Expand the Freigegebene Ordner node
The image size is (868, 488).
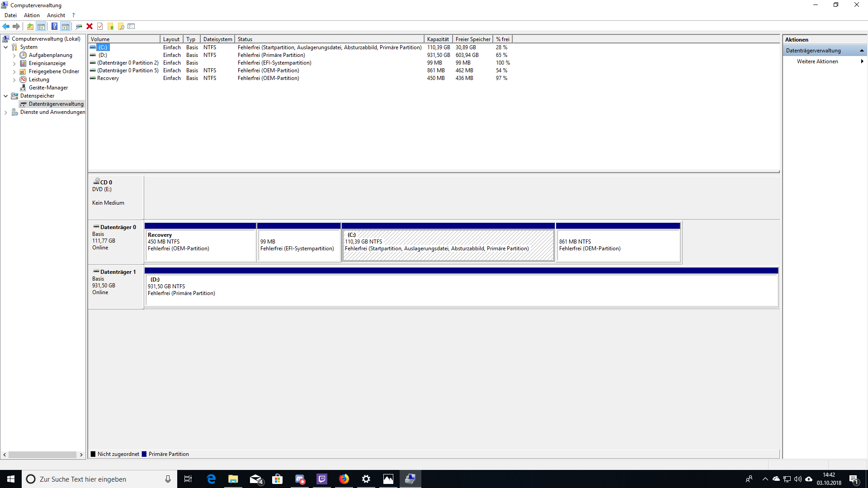point(14,71)
